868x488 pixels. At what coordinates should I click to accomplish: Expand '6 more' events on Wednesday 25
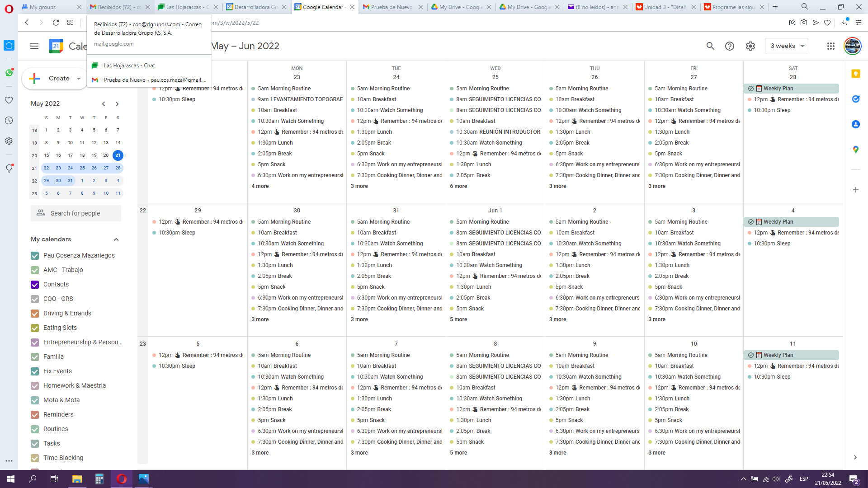[x=458, y=186]
